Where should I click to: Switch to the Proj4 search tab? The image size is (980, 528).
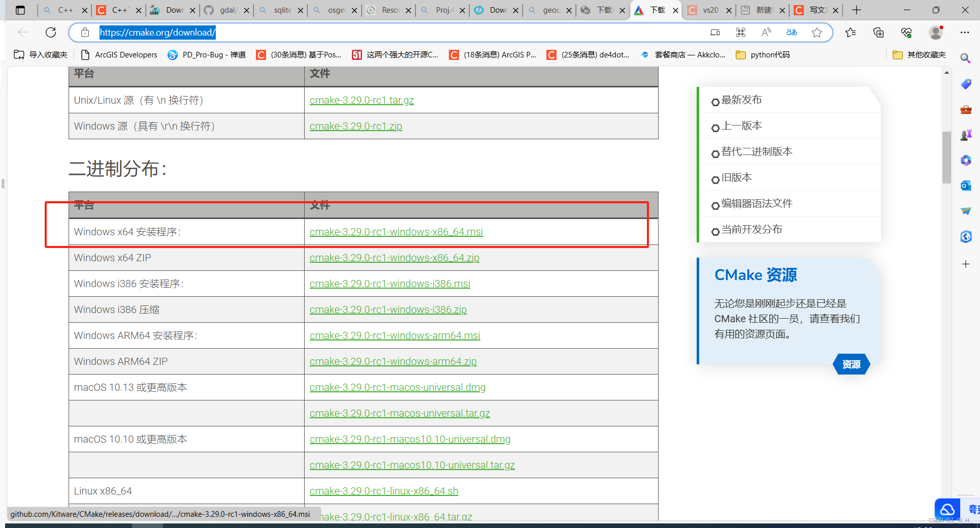443,10
